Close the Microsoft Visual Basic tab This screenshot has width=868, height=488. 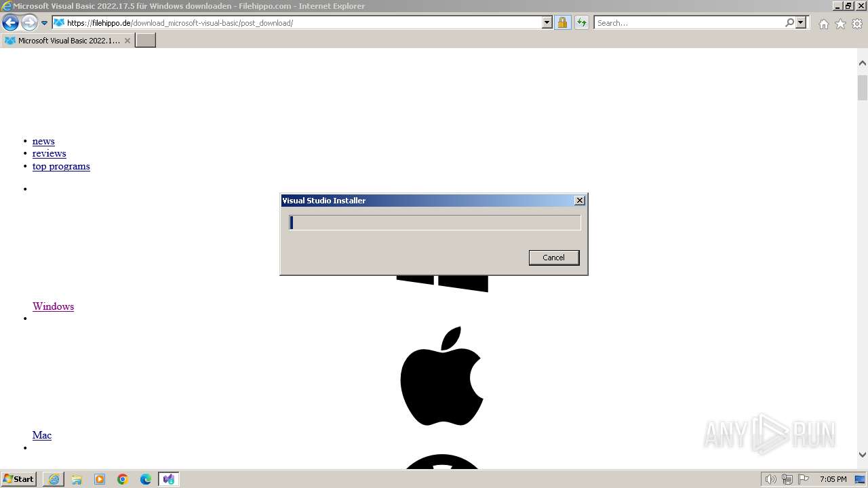[x=127, y=41]
